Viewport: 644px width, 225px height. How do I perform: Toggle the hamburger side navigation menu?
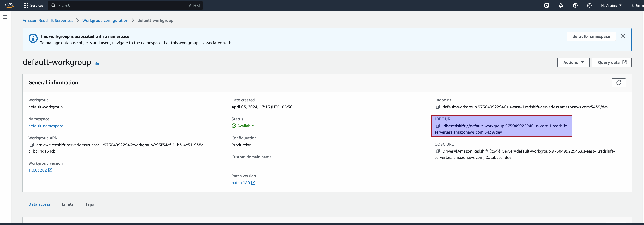pyautogui.click(x=5, y=17)
